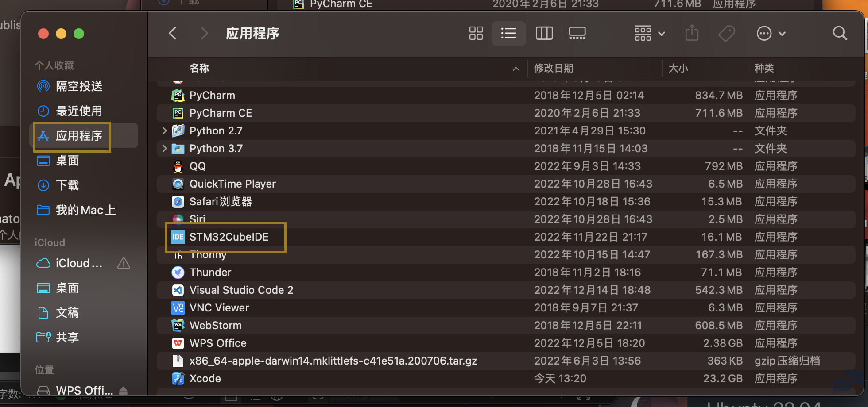Screen dimensions: 868x407
Task: Eject the WPS Office volume
Action: coord(124,391)
